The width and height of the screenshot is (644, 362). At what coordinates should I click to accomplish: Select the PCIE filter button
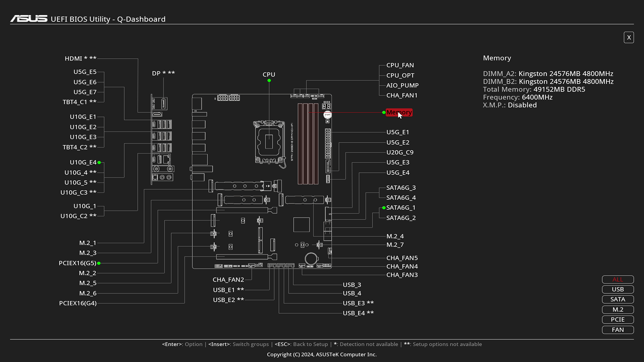618,319
